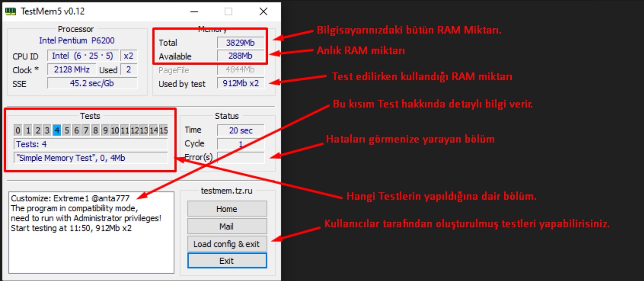The height and width of the screenshot is (281, 644).
Task: Click the Total memory value 3829Mb
Action: (241, 43)
